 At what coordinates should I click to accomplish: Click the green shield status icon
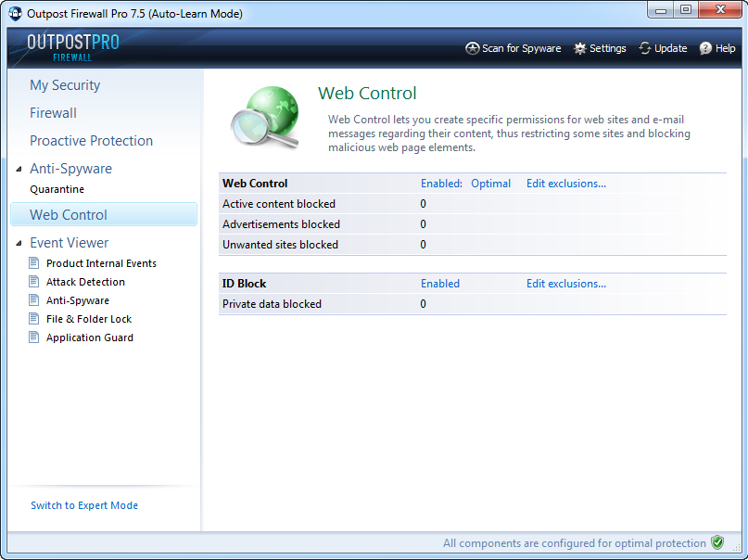click(x=717, y=543)
